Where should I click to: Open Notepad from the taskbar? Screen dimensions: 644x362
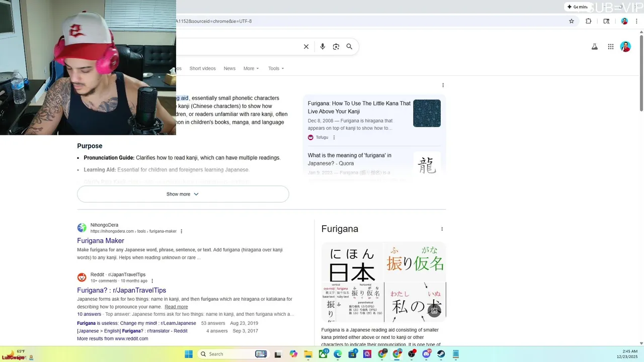(x=456, y=354)
